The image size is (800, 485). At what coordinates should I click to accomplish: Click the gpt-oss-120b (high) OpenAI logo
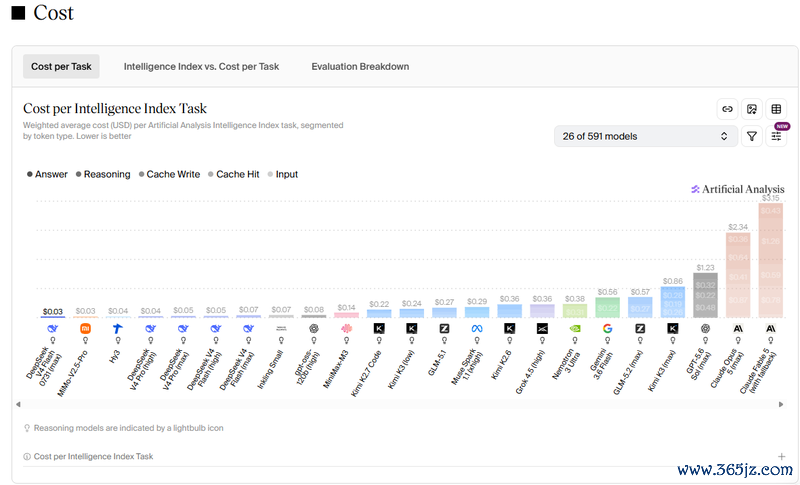pos(314,329)
